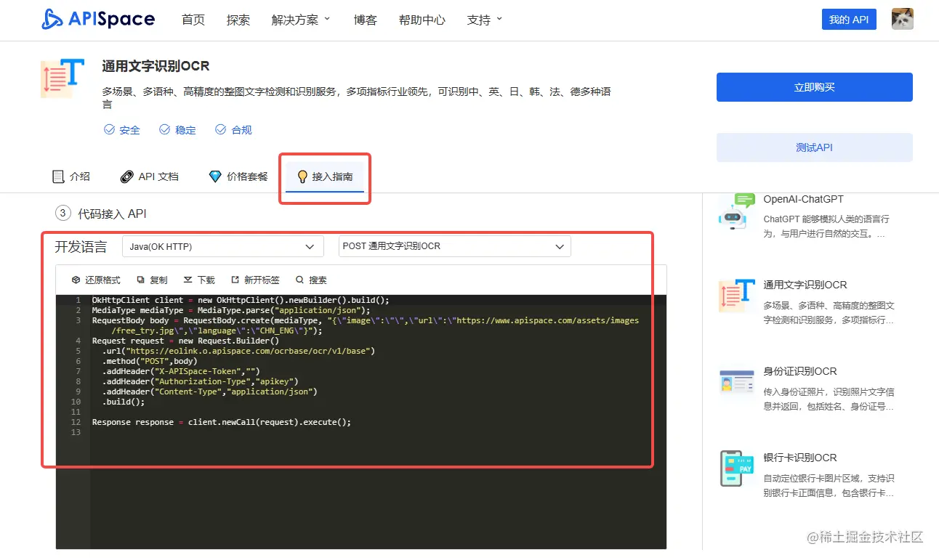
Task: Go to 首页 in the top navigation
Action: point(193,20)
